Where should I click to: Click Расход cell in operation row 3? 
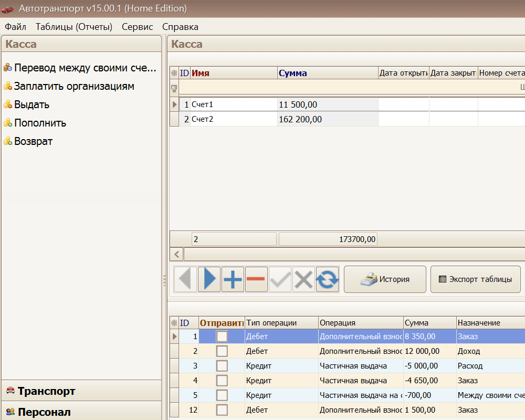click(491, 366)
